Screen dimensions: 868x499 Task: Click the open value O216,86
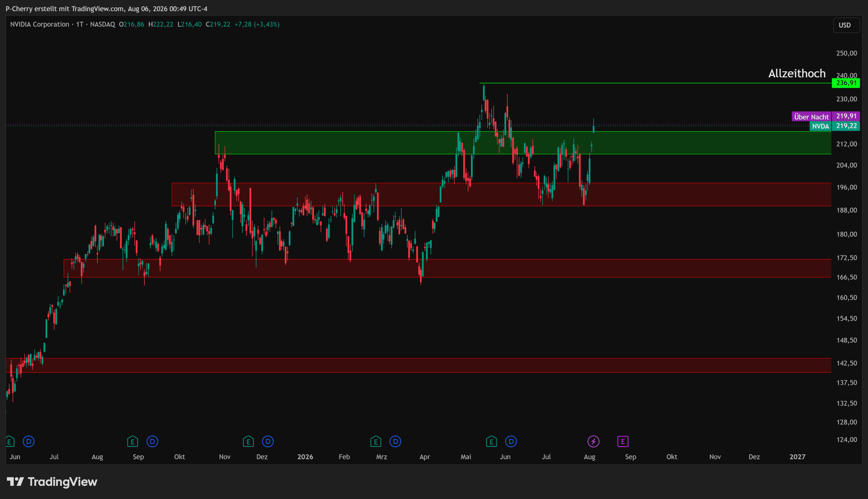[x=132, y=24]
